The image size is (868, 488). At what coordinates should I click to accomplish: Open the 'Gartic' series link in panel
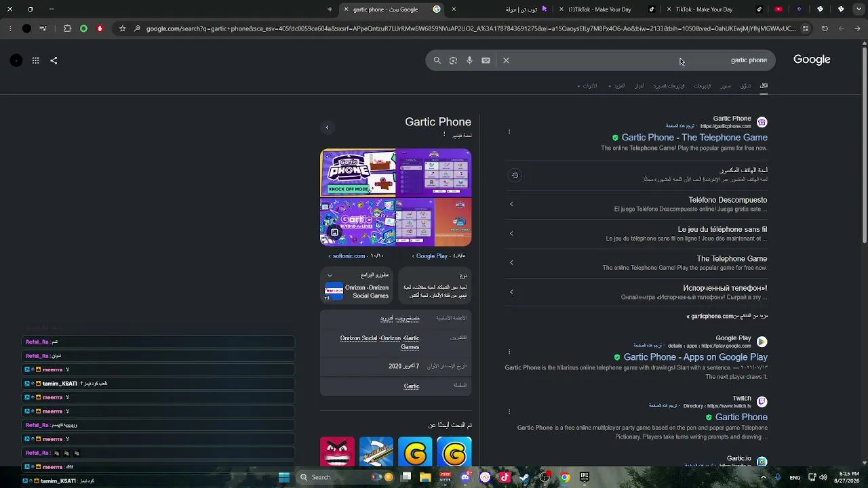pyautogui.click(x=412, y=386)
